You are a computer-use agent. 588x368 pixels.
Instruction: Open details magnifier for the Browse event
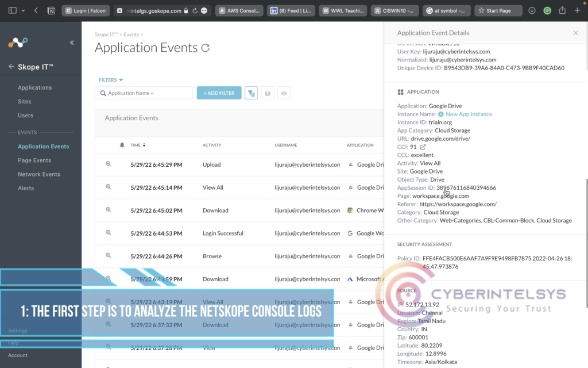(109, 256)
